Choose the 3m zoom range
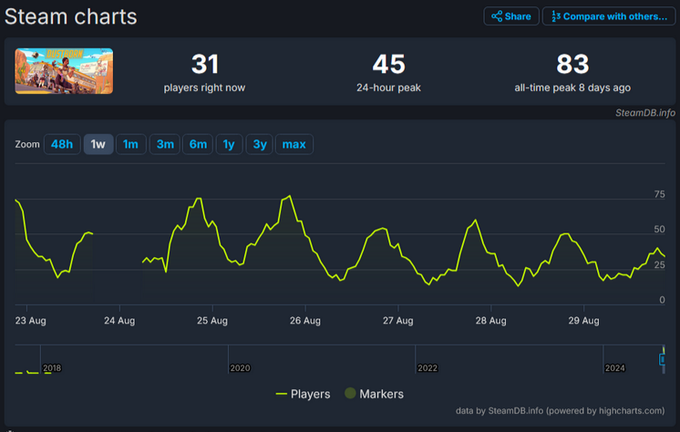The height and width of the screenshot is (432, 680). click(x=164, y=145)
